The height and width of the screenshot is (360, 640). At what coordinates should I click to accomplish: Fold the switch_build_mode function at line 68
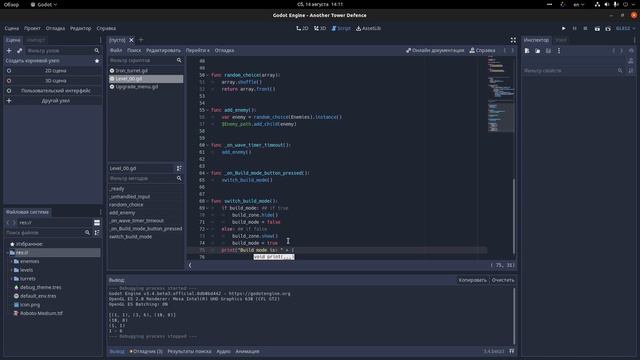point(208,201)
